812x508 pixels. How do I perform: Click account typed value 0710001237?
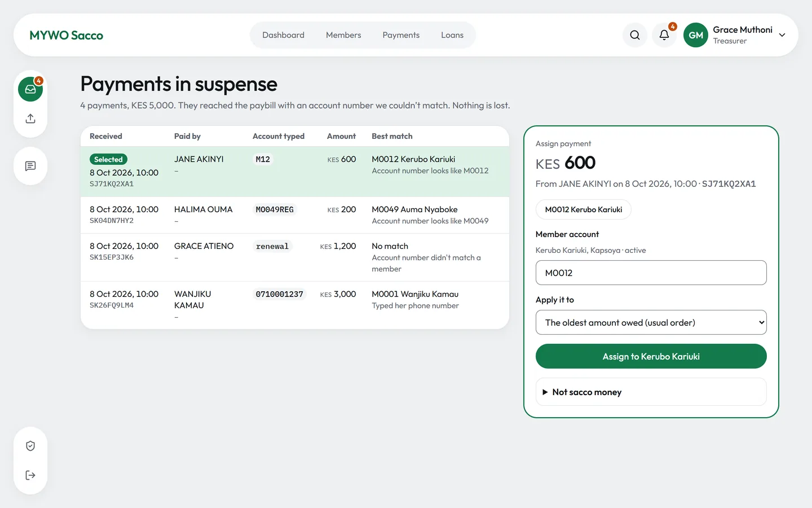(279, 294)
